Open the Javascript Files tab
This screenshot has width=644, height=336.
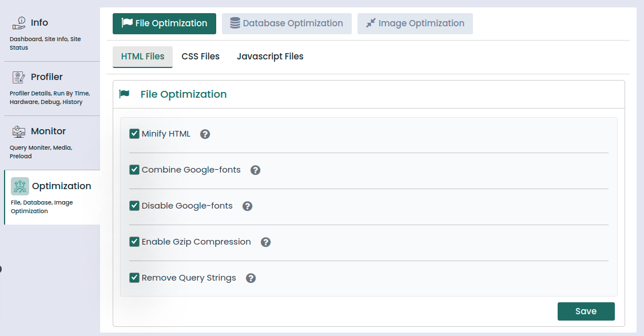pos(270,57)
